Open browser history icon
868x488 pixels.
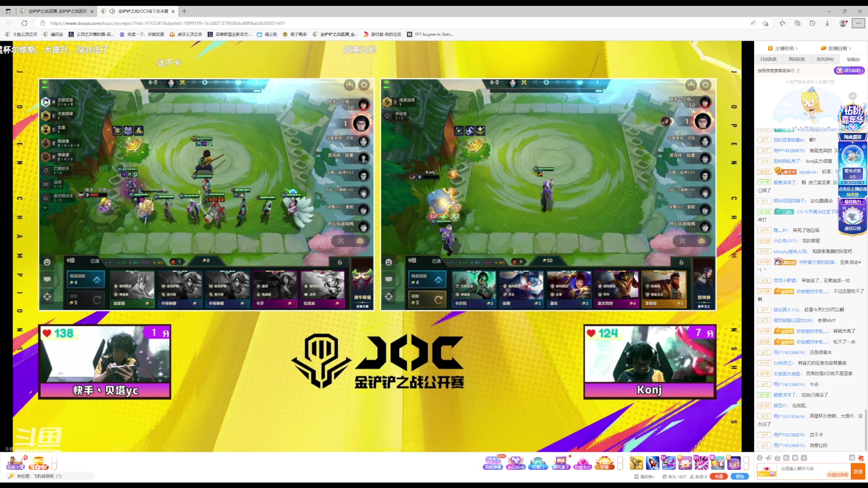click(x=812, y=23)
